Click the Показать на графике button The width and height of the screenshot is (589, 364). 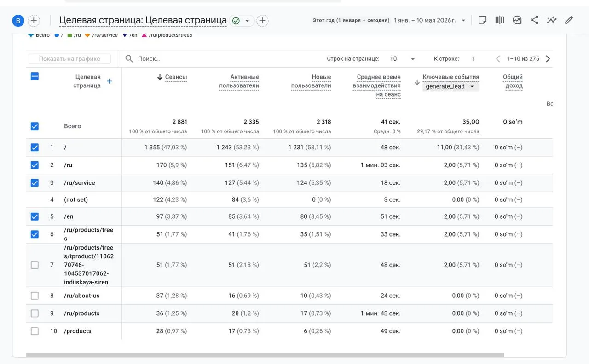point(69,59)
